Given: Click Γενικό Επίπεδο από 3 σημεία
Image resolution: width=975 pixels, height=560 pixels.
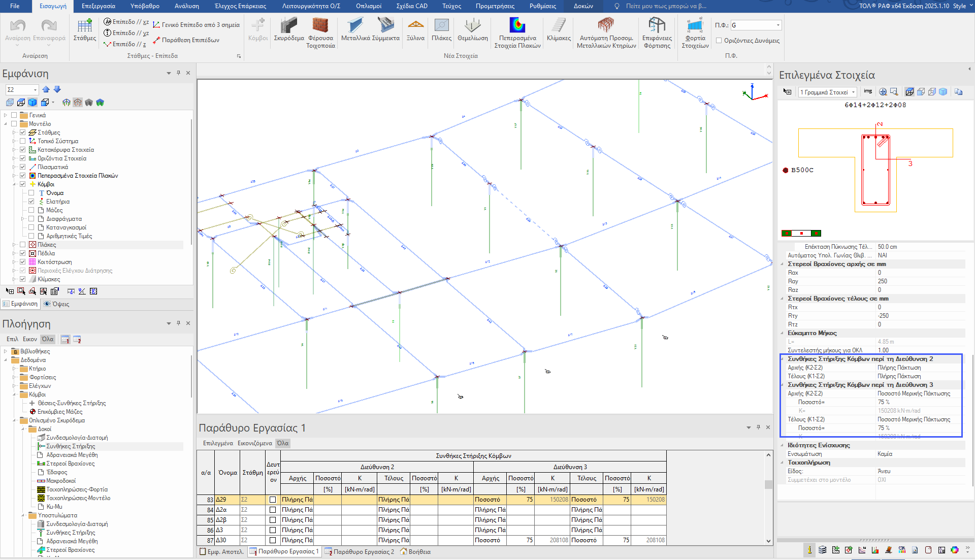Looking at the screenshot, I should [196, 25].
